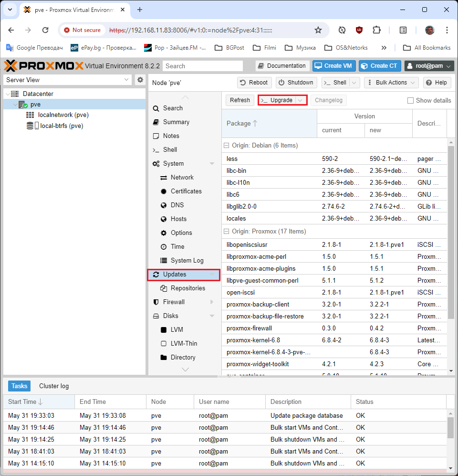Click the LVM black square icon
This screenshot has height=476, width=458.
point(164,330)
